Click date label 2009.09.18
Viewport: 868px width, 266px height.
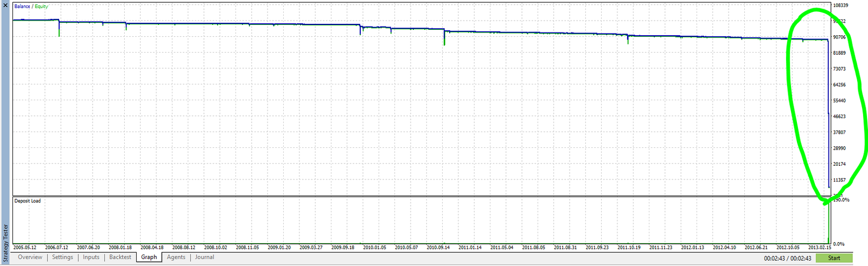[x=342, y=248]
